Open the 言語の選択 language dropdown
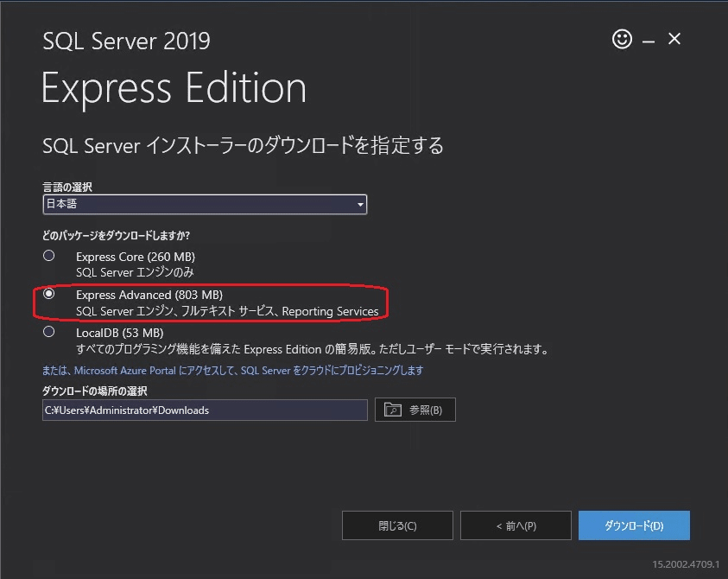The image size is (728, 579). pyautogui.click(x=205, y=204)
